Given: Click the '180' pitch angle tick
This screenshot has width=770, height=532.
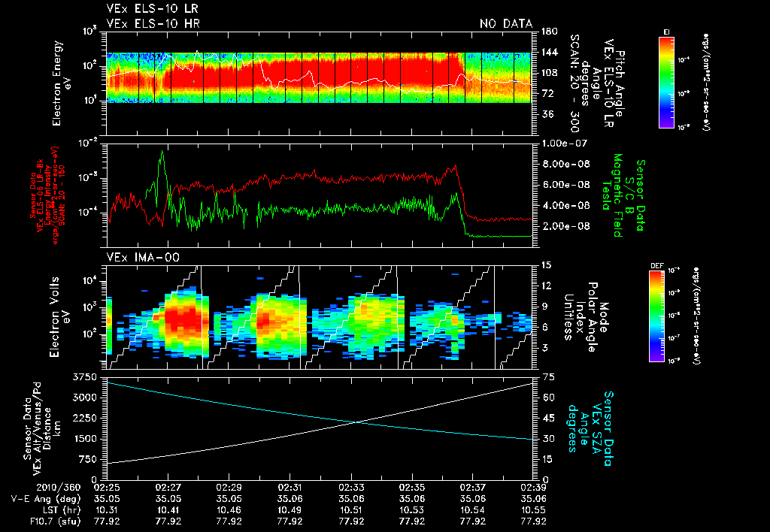Looking at the screenshot, I should click(x=550, y=32).
